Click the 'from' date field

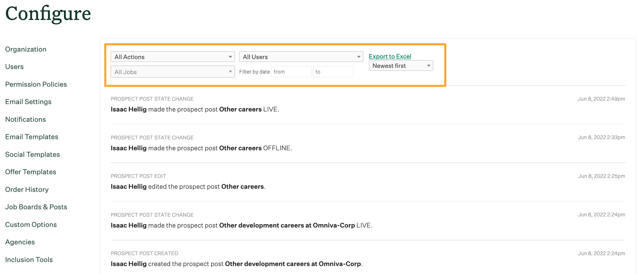[291, 72]
